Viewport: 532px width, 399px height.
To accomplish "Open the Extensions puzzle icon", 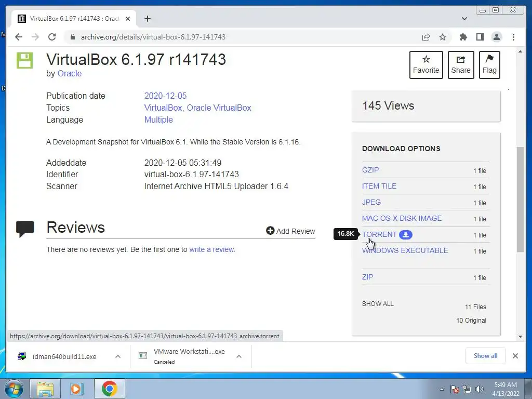I will (463, 37).
